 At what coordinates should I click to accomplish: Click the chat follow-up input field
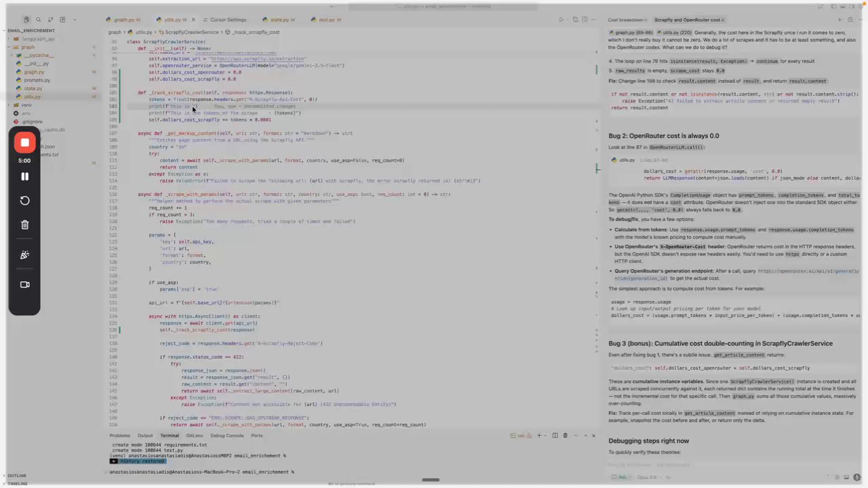[x=732, y=465]
